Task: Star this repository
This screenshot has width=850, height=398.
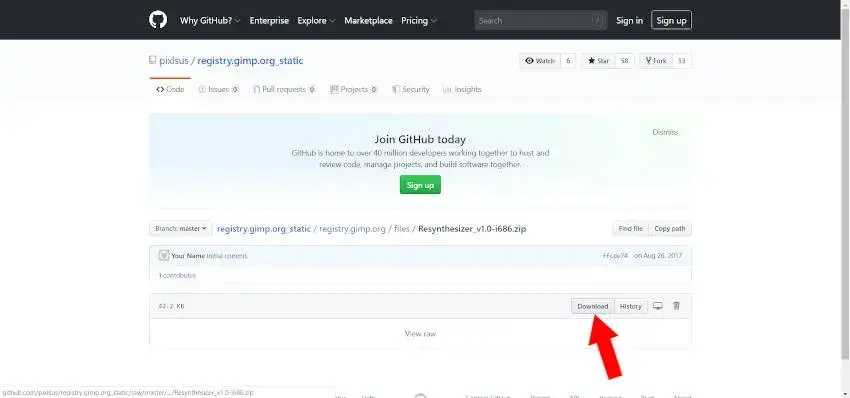Action: point(598,61)
